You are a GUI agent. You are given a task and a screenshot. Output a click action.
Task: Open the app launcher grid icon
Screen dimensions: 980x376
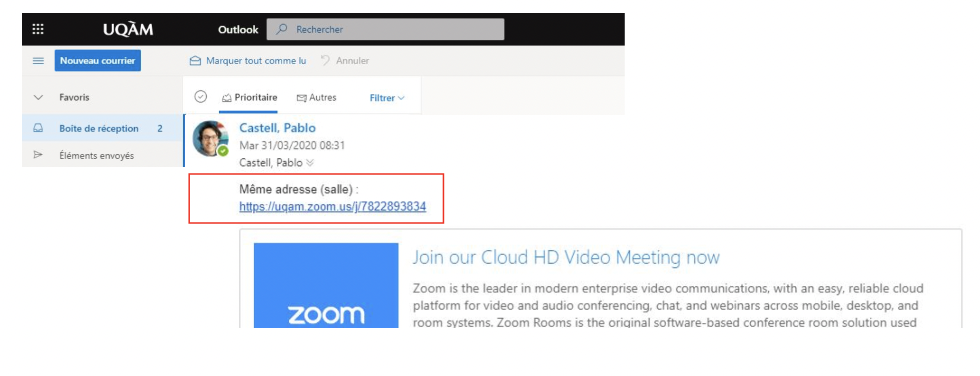pos(38,29)
